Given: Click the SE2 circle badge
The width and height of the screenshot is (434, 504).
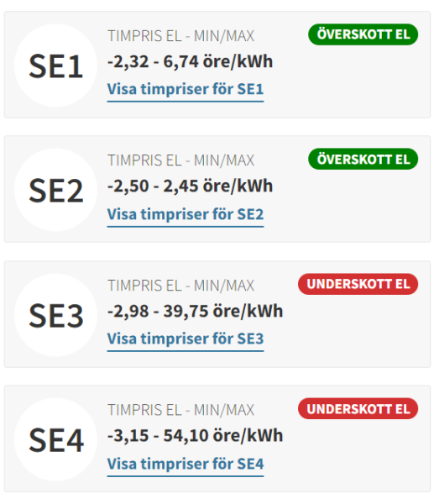Looking at the screenshot, I should pyautogui.click(x=56, y=190).
